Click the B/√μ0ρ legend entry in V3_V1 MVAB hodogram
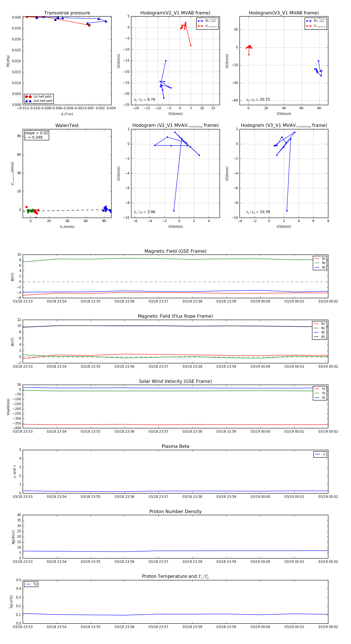Screen dimensions: 351x644 [316, 21]
